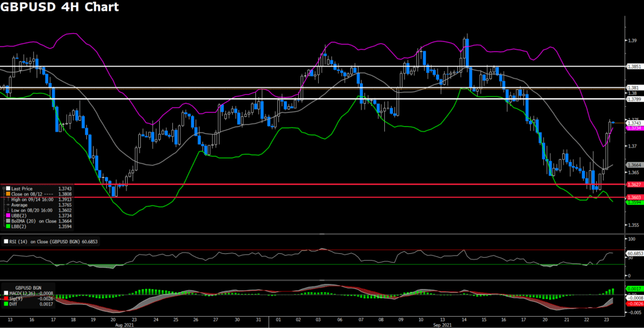Click the gray BollMA (20) legend swatch
The width and height of the screenshot is (644, 328).
[x=8, y=221]
